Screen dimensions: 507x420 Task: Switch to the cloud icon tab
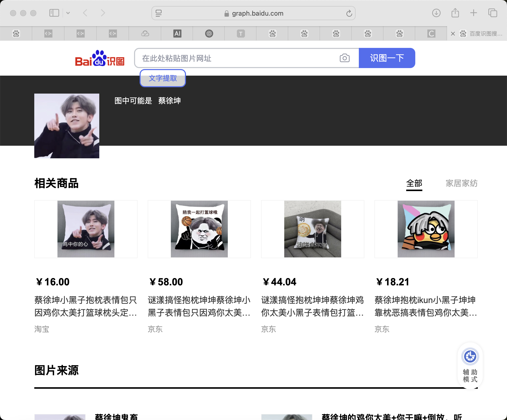point(145,34)
